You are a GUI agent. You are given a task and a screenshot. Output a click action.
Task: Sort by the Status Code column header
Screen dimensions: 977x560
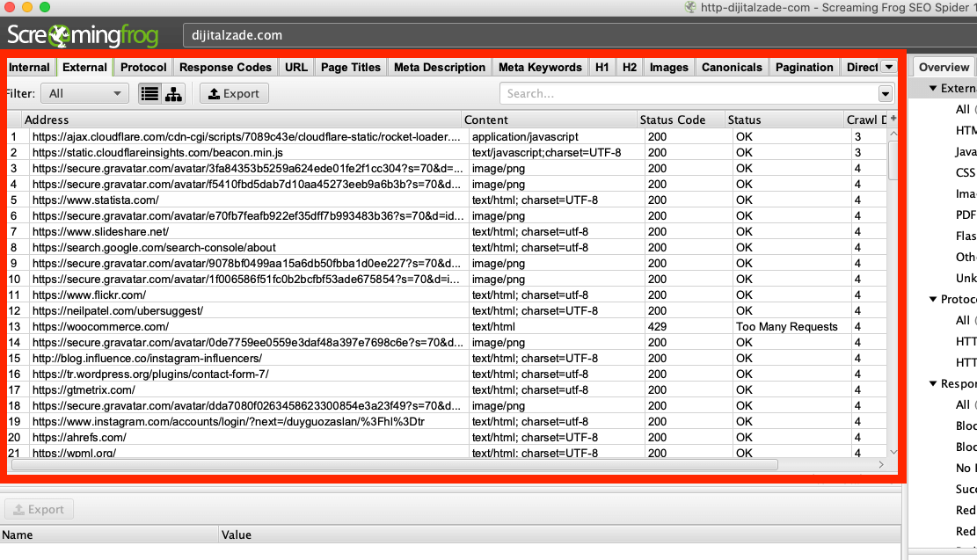[681, 120]
